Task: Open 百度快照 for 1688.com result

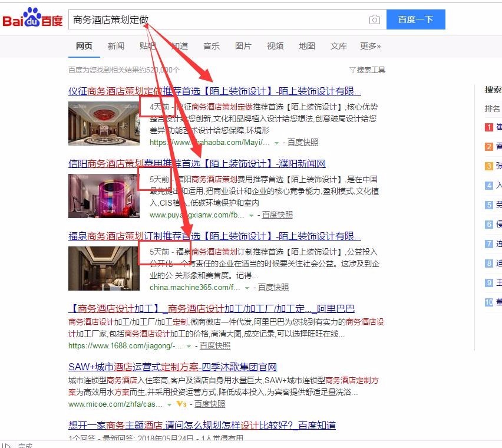Action: 215,346
